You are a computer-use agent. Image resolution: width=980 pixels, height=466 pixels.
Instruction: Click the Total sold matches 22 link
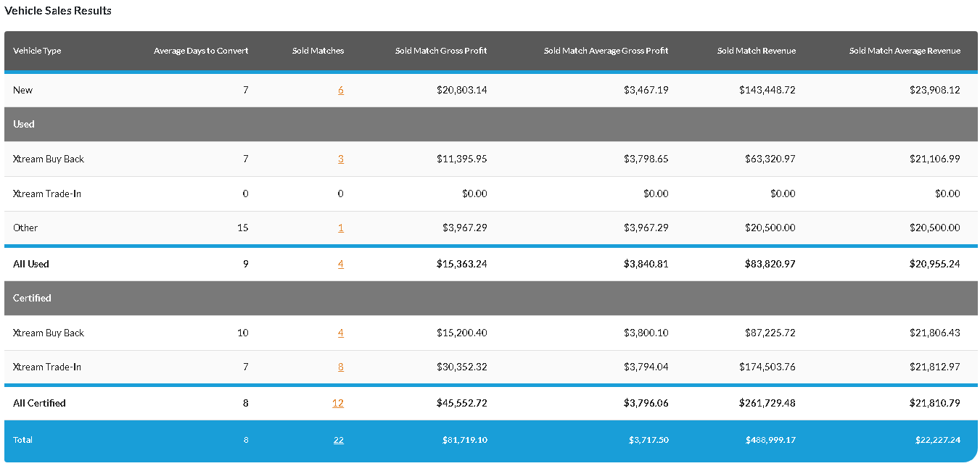click(338, 440)
